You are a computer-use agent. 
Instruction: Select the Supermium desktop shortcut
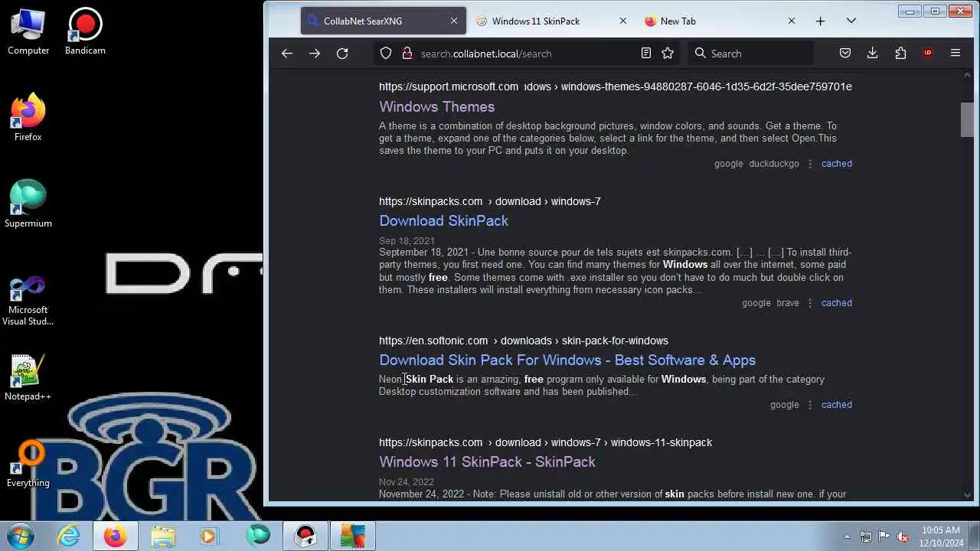[28, 204]
